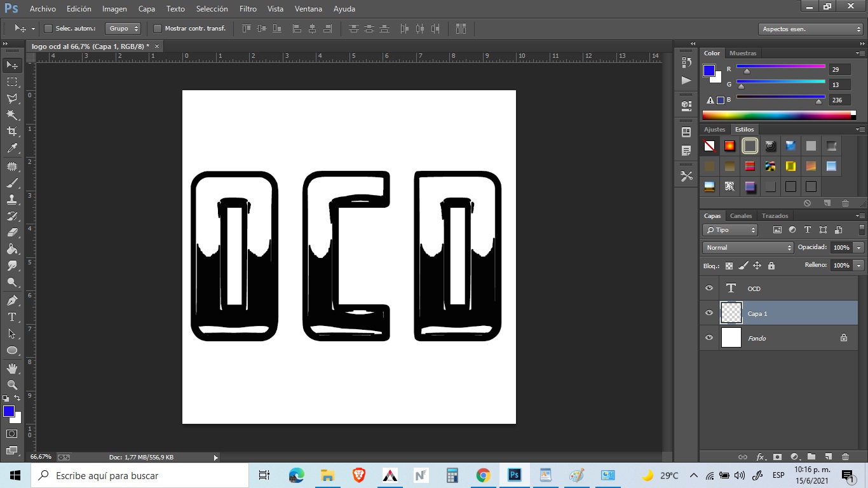Image resolution: width=868 pixels, height=488 pixels.
Task: Select the Move tool
Action: click(12, 65)
